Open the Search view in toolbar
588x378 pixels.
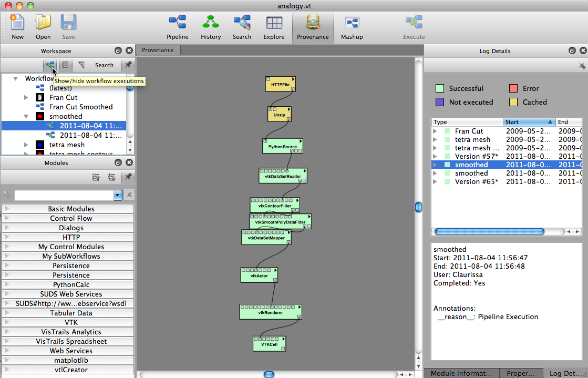242,27
